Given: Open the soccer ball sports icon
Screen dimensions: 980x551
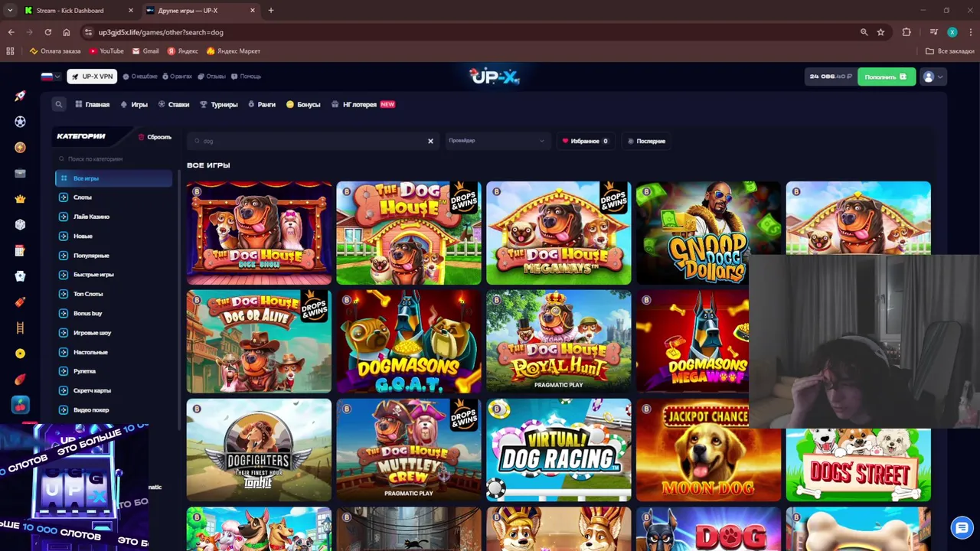Looking at the screenshot, I should point(20,122).
